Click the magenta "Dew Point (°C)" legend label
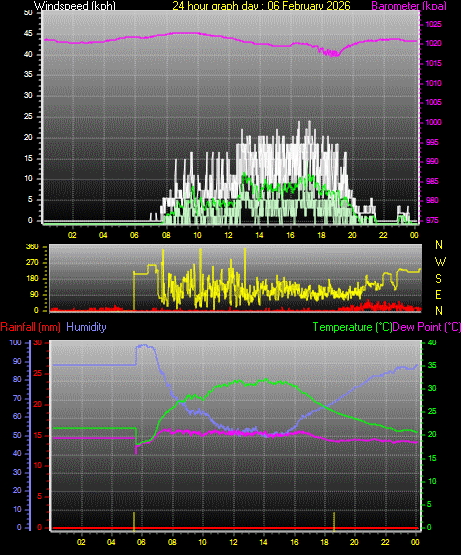 427,327
